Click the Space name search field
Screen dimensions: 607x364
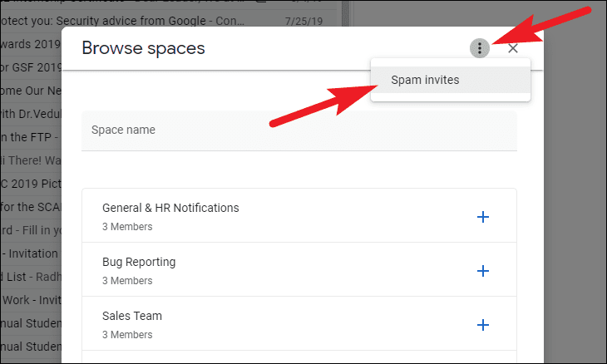tap(299, 130)
